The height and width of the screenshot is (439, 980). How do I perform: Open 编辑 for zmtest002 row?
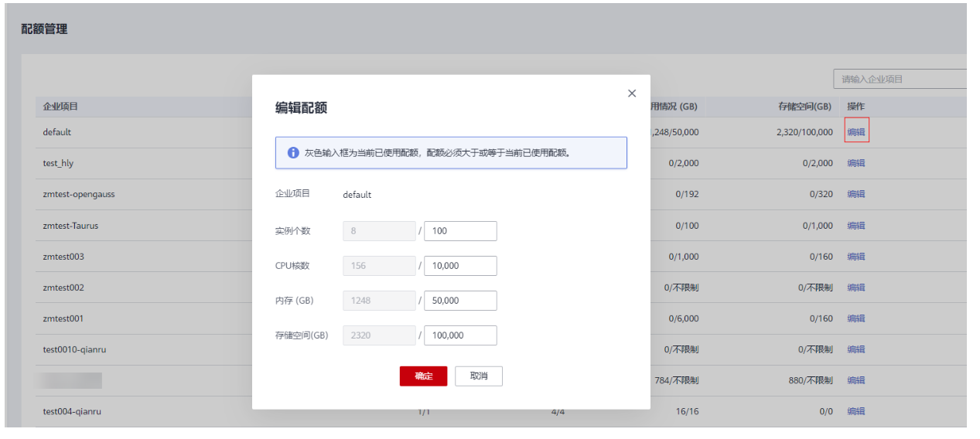[x=856, y=288]
